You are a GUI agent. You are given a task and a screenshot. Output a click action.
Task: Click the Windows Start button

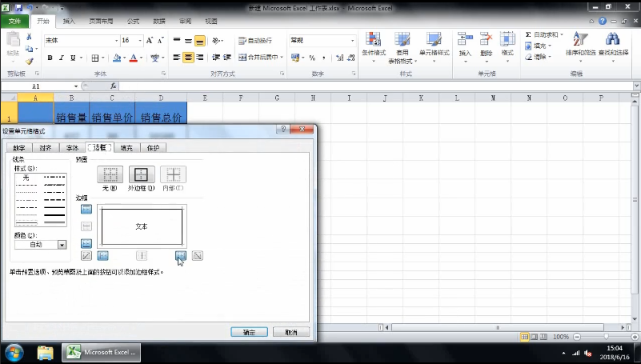14,352
